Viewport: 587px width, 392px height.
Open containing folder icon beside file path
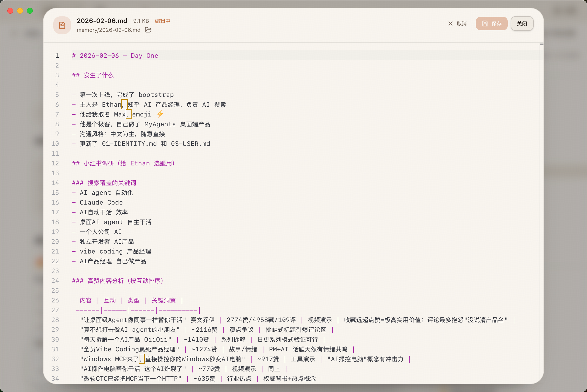coord(148,30)
